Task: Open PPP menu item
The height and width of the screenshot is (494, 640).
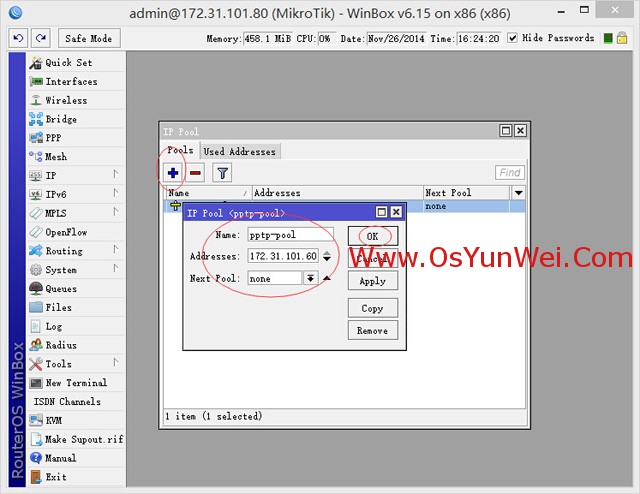Action: pos(76,138)
